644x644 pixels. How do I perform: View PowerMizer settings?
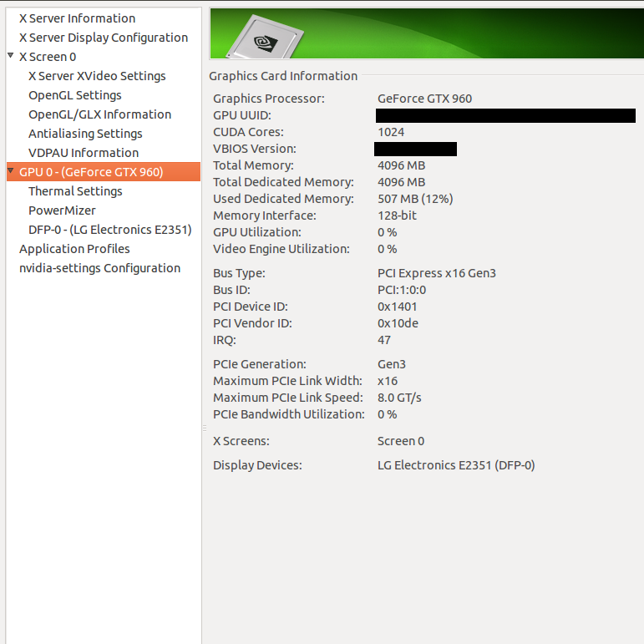pos(62,210)
